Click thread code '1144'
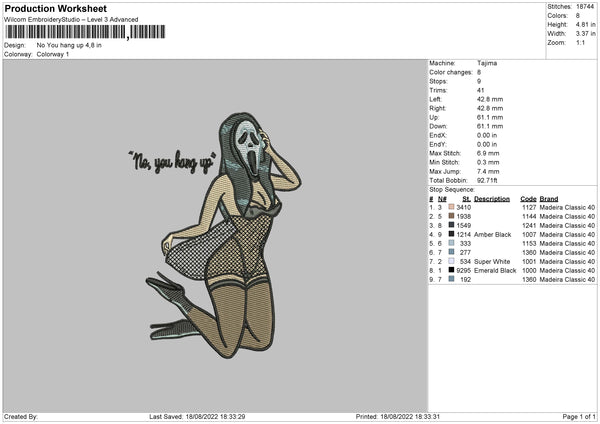 click(x=529, y=217)
